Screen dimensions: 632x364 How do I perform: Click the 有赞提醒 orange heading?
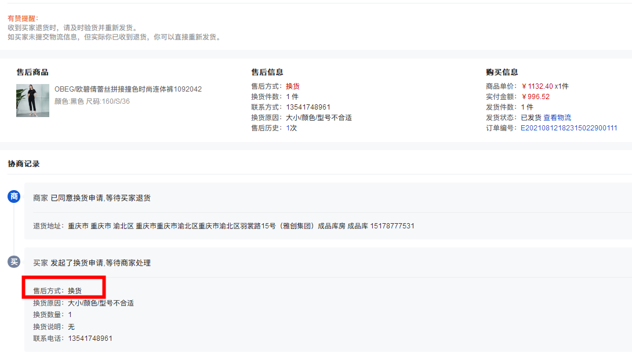(x=22, y=19)
